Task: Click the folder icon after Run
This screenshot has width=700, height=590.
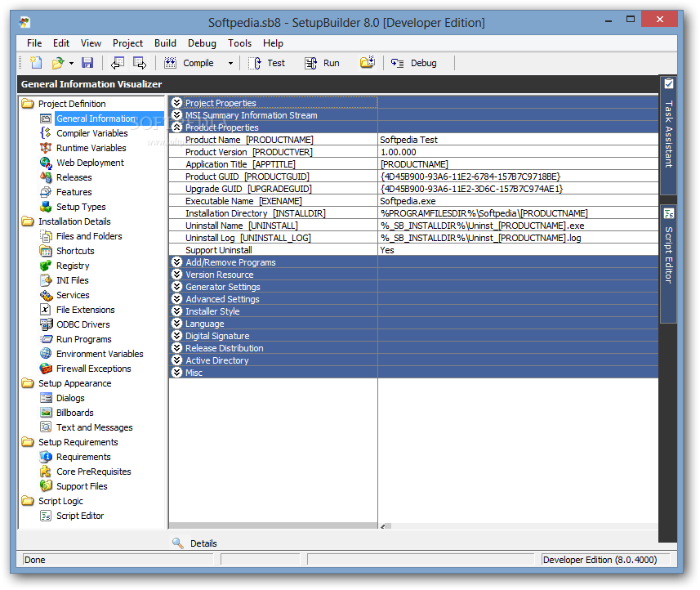Action: 368,63
